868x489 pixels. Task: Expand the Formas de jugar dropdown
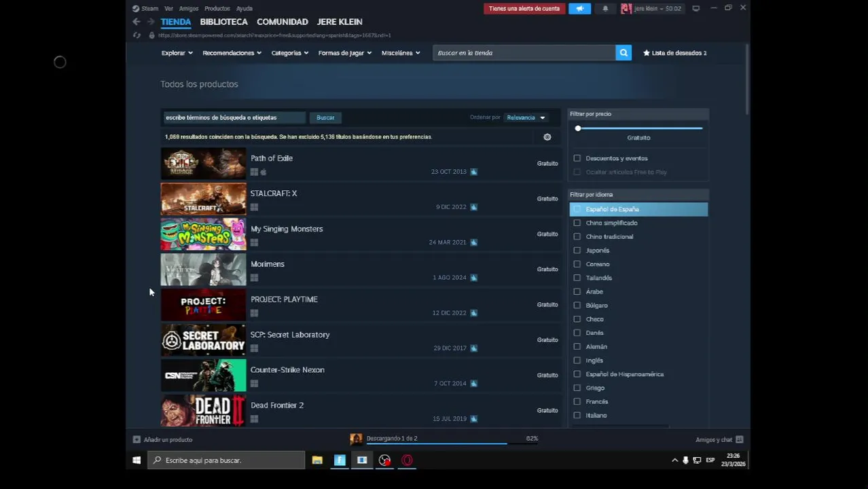point(344,53)
